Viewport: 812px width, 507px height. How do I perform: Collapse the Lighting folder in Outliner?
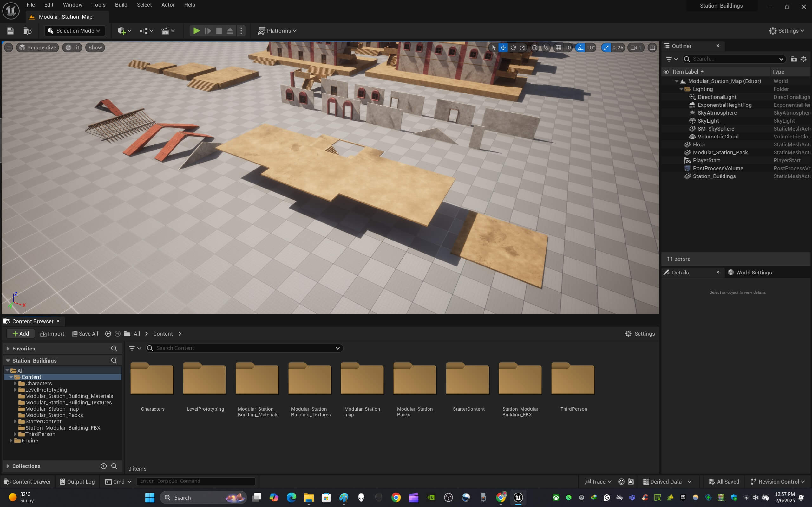(x=681, y=89)
